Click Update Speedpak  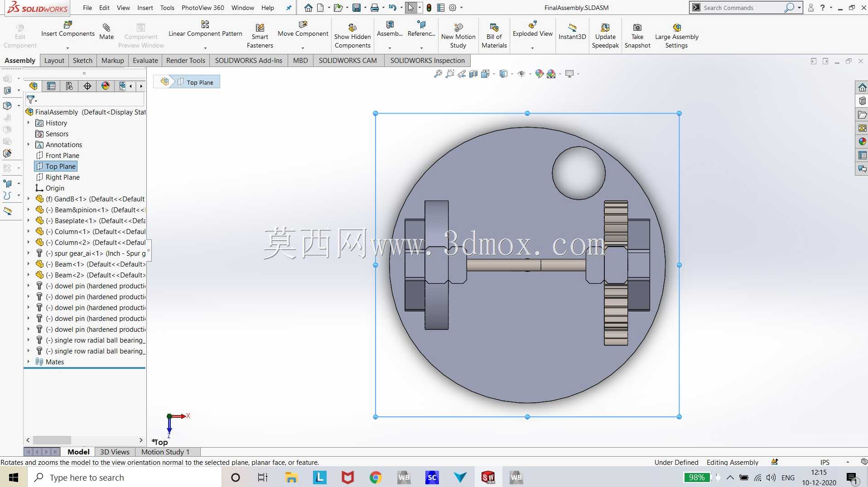click(x=605, y=36)
